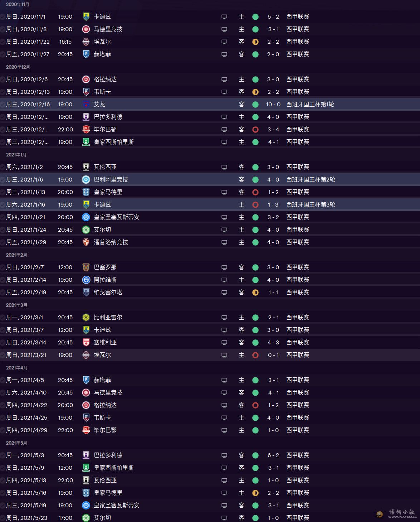The width and height of the screenshot is (420, 522).
Task: Open the 西班牙国王杯第3轮 competition link
Action: (x=311, y=205)
